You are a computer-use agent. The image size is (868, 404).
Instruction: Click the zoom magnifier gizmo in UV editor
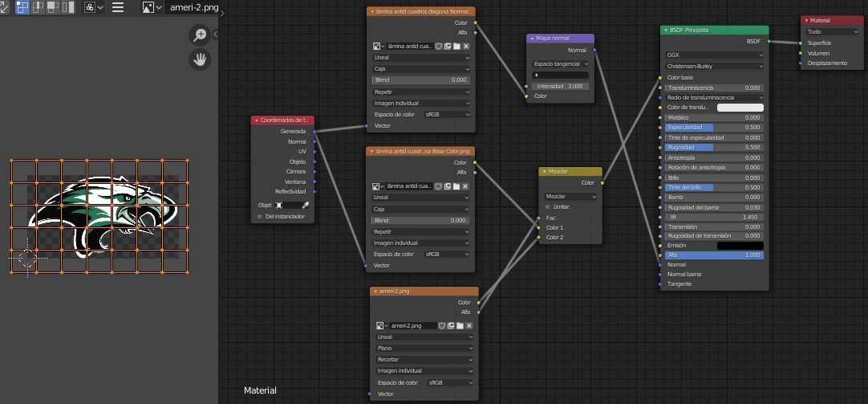(x=199, y=35)
